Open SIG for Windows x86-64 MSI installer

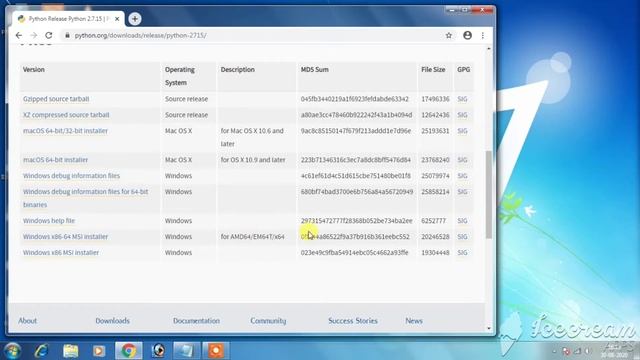(462, 236)
